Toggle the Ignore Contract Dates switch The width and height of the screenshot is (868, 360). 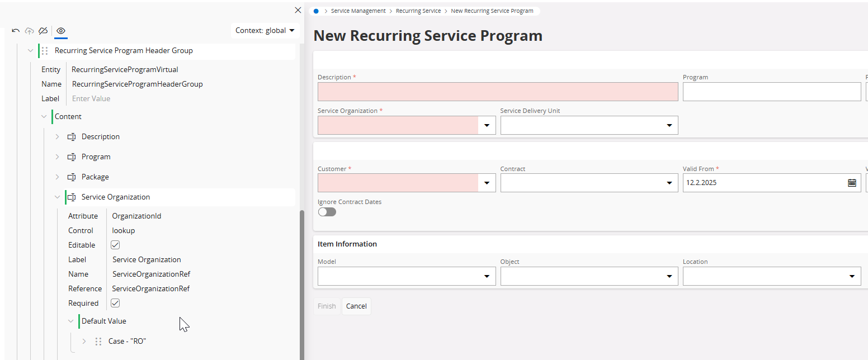click(327, 212)
